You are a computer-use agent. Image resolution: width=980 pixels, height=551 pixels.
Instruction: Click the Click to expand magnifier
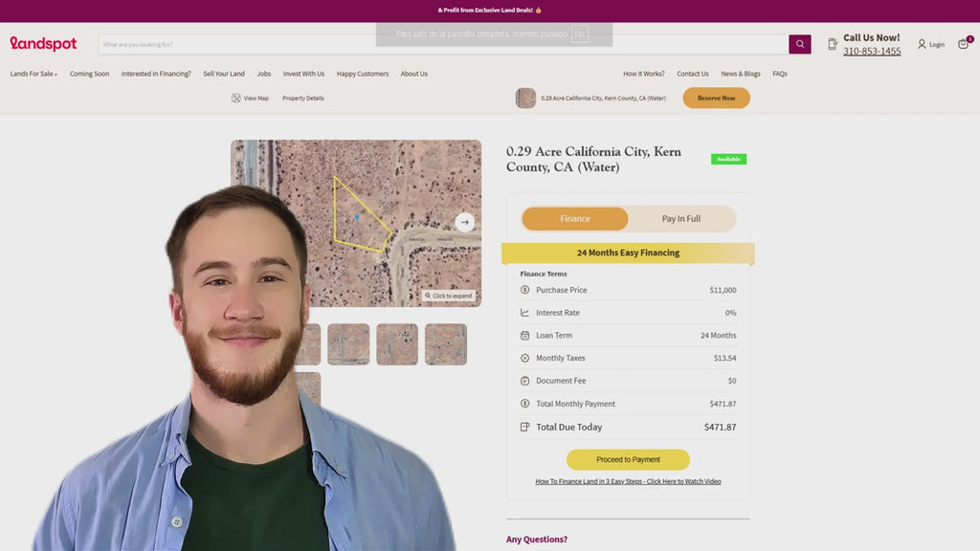tap(428, 296)
